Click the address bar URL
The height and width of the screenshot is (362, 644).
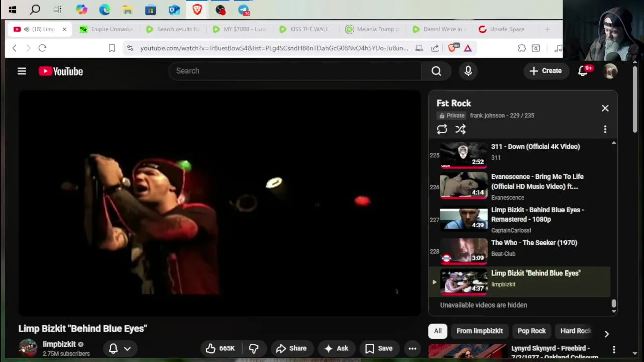274,48
